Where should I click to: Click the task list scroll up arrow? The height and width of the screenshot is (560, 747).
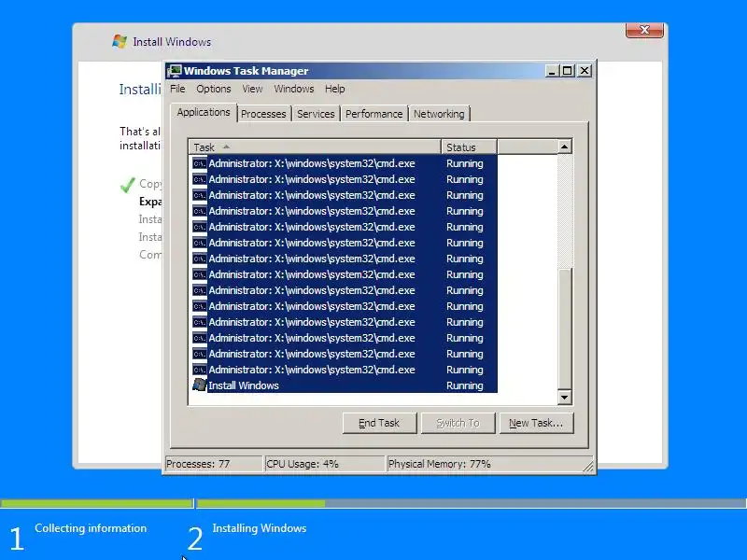(565, 147)
